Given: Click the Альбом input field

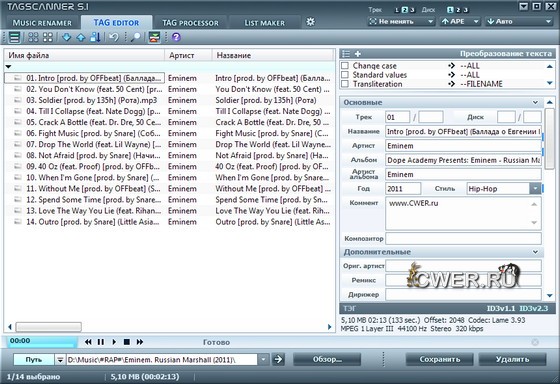Looking at the screenshot, I should (463, 160).
